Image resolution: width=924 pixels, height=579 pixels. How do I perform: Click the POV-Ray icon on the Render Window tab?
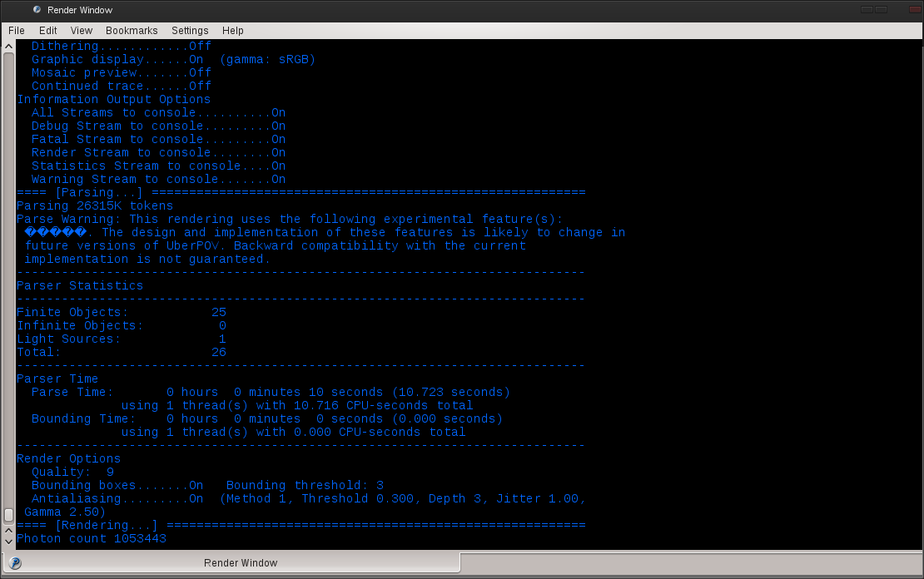point(15,563)
